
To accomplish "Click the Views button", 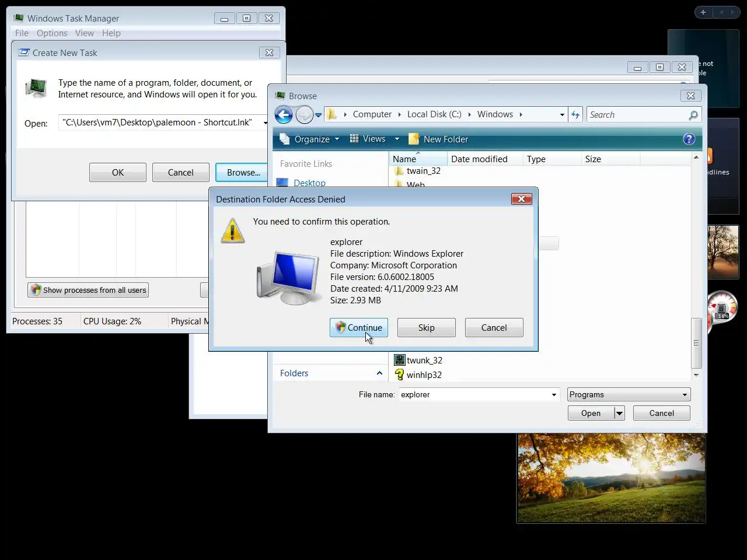I will (368, 139).
